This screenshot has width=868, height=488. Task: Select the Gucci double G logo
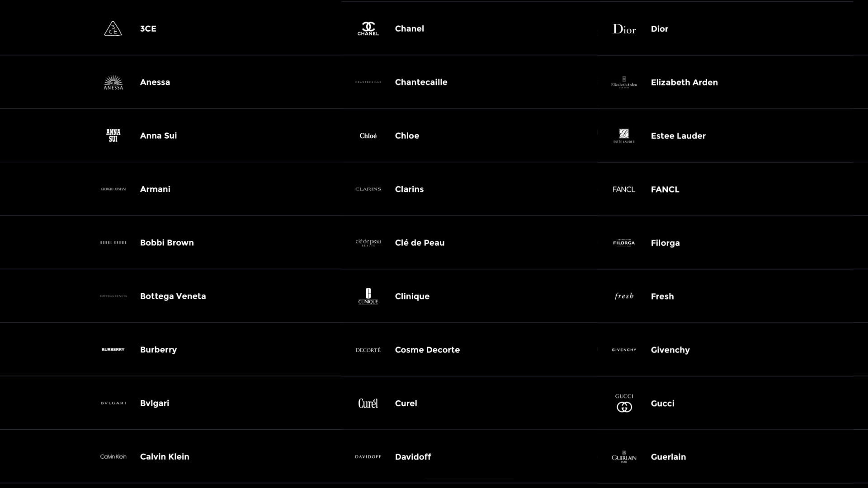(624, 403)
